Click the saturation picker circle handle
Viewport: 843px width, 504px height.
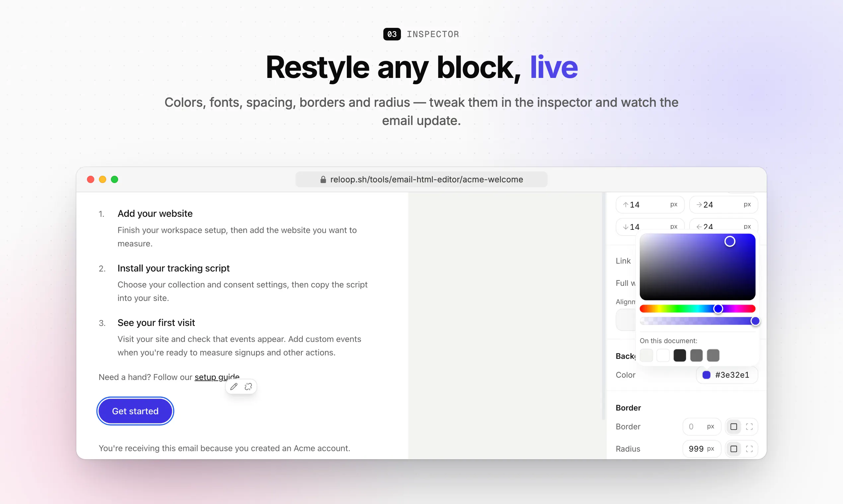pyautogui.click(x=730, y=241)
